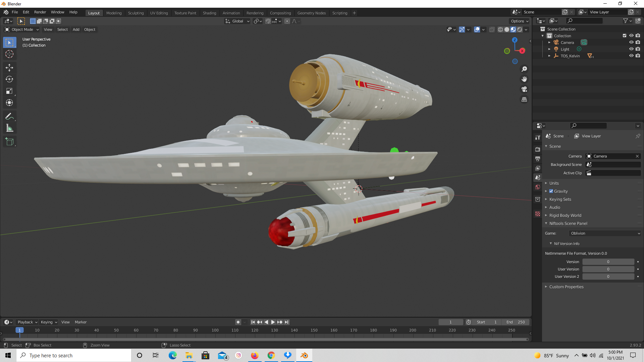Switch to the Modeling workspace tab
The height and width of the screenshot is (362, 644).
pos(114,13)
